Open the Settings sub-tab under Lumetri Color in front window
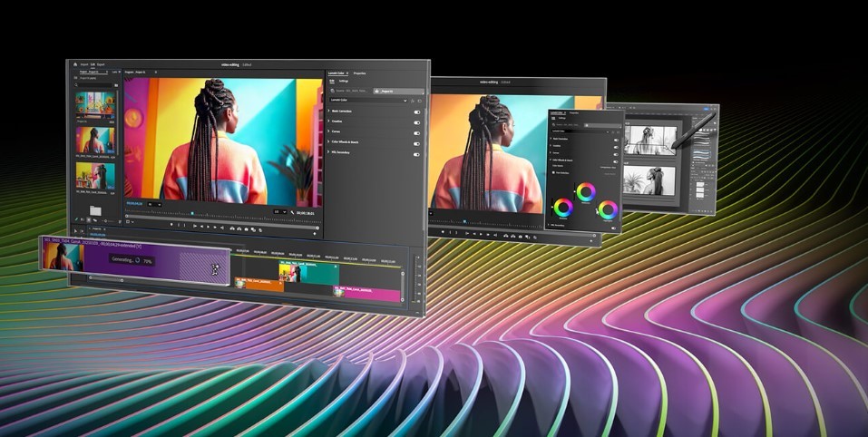 [x=344, y=81]
